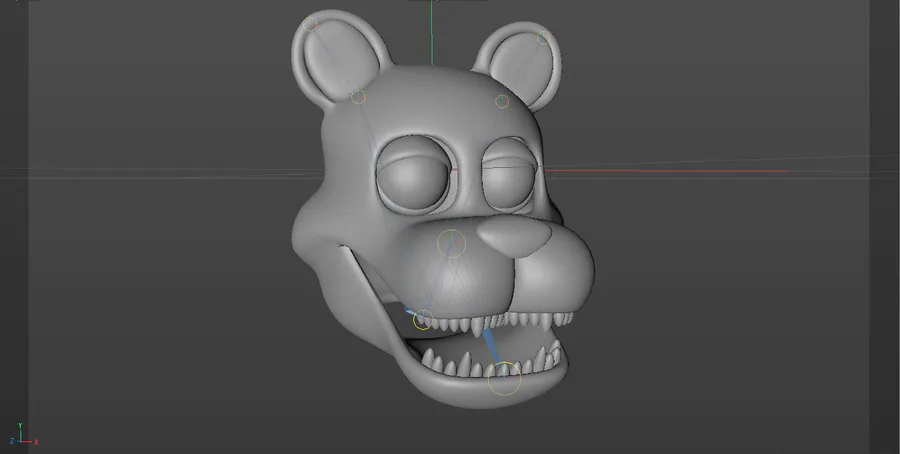Image resolution: width=900 pixels, height=454 pixels.
Task: Pick the left ear base joint circle
Action: (358, 97)
